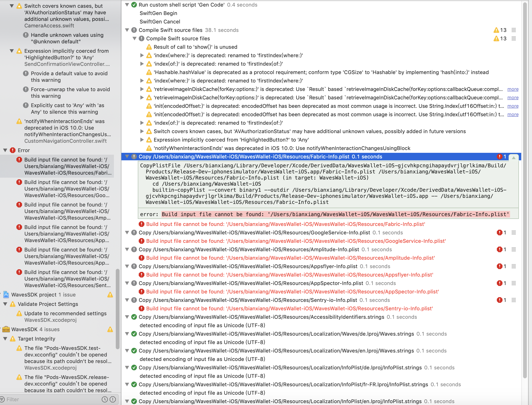Click 'more' link on last init(encodedOffset:) warning
532x405 pixels.
tap(513, 115)
